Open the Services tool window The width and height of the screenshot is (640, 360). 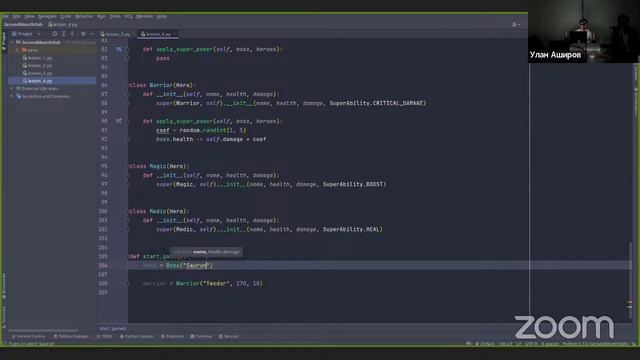(x=229, y=337)
